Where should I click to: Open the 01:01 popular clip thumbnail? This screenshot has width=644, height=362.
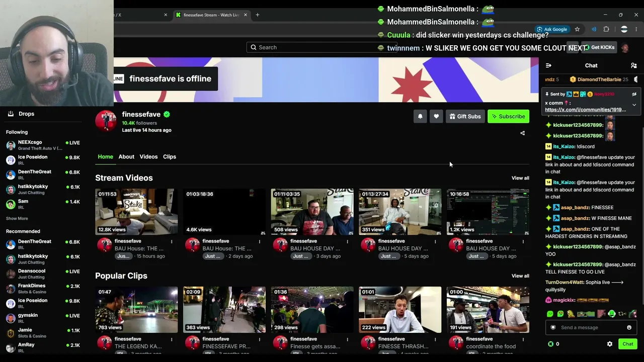pyautogui.click(x=400, y=310)
